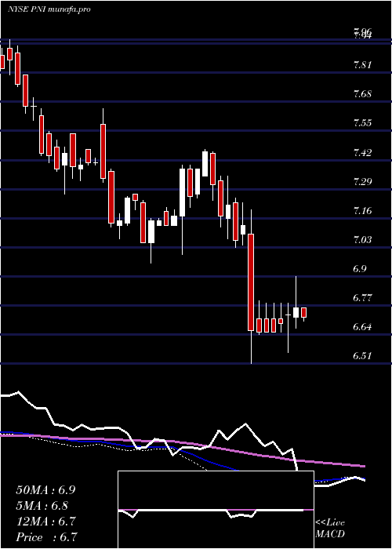Viewport: 392px width, 549px height.
Task: Click inside the MACD inset panel
Action: coord(216,510)
